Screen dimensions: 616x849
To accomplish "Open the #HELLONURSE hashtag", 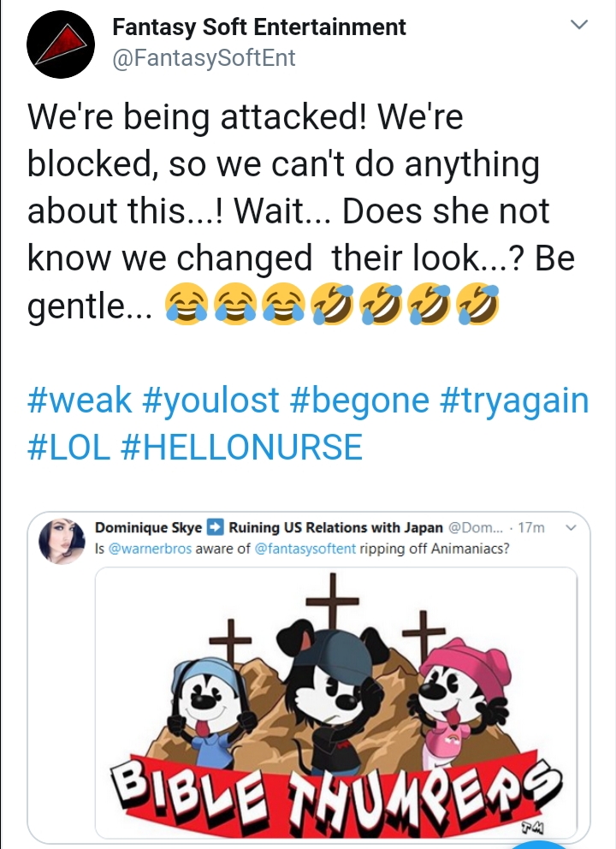I will (x=242, y=448).
